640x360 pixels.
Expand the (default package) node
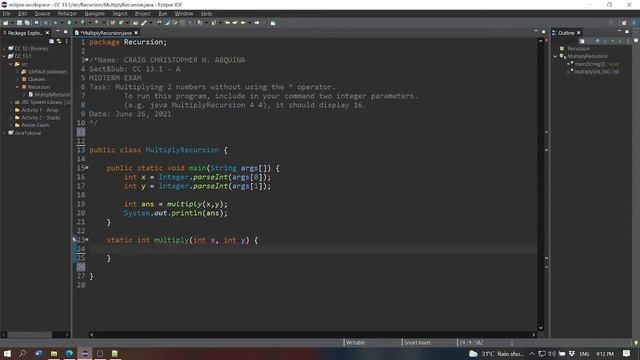pos(18,71)
